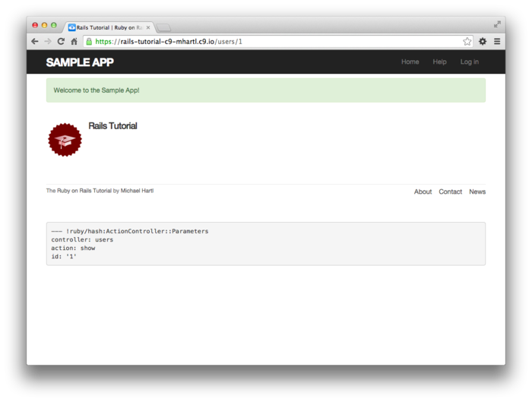Click the Rails Tutorial gravatar image

(x=65, y=140)
